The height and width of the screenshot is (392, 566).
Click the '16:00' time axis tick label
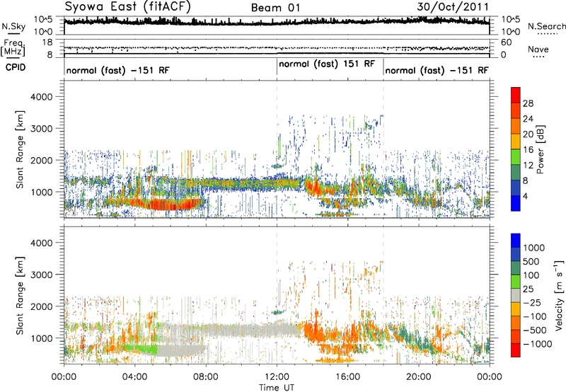click(347, 377)
